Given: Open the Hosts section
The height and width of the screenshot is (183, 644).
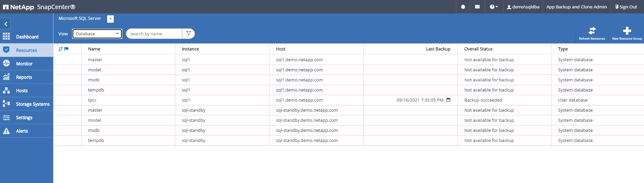Looking at the screenshot, I should 27,90.
